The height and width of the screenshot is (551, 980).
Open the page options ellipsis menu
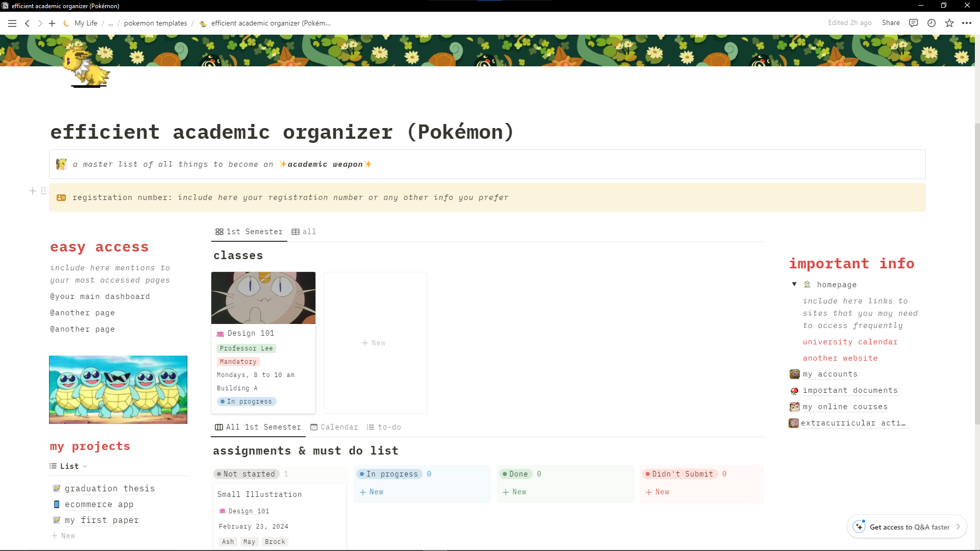click(x=967, y=23)
